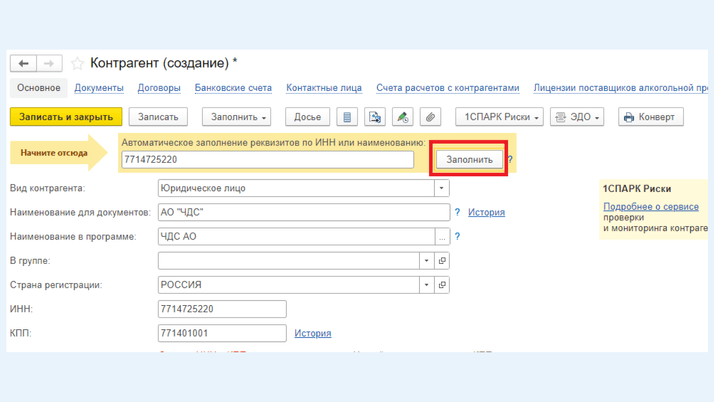
Task: Click the paperclip attached files icon
Action: [430, 117]
